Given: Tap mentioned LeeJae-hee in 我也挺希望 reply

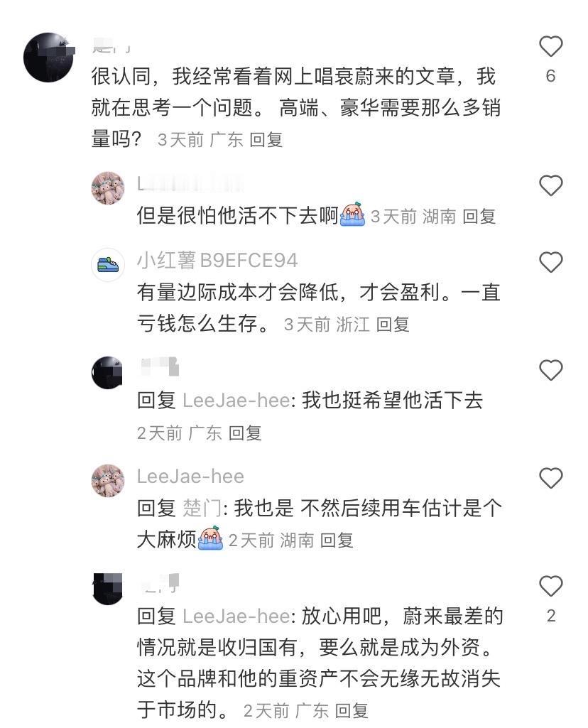Looking at the screenshot, I should (236, 401).
